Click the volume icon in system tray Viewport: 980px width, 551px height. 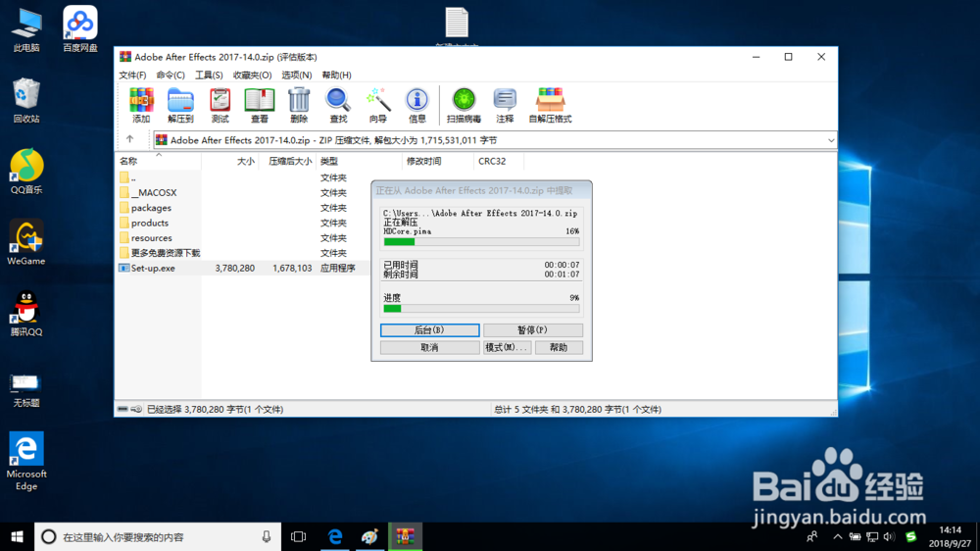[889, 536]
